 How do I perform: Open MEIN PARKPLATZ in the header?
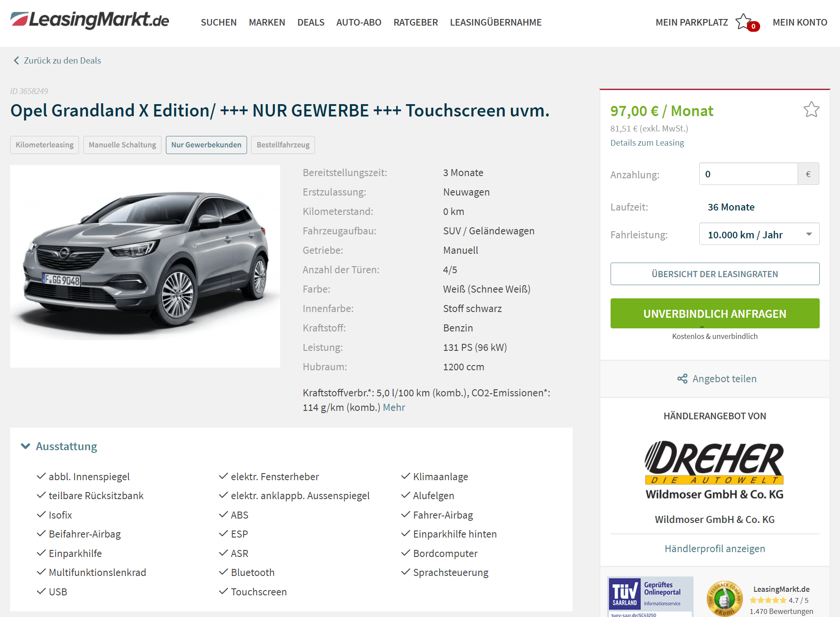[692, 22]
